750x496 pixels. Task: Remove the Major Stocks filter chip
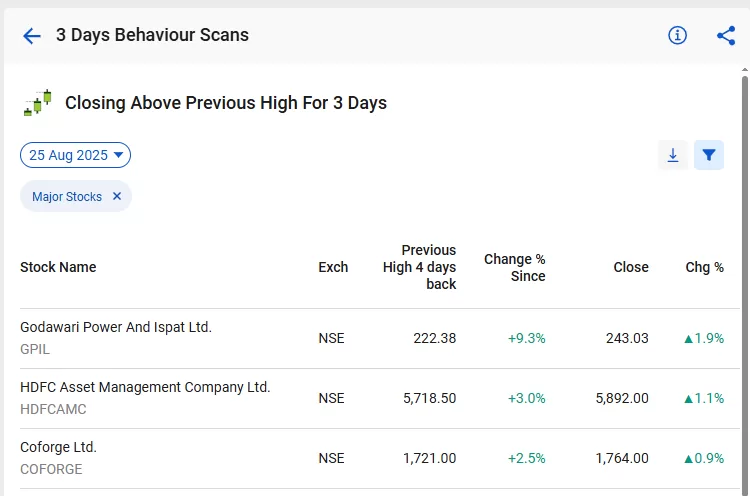tap(117, 196)
